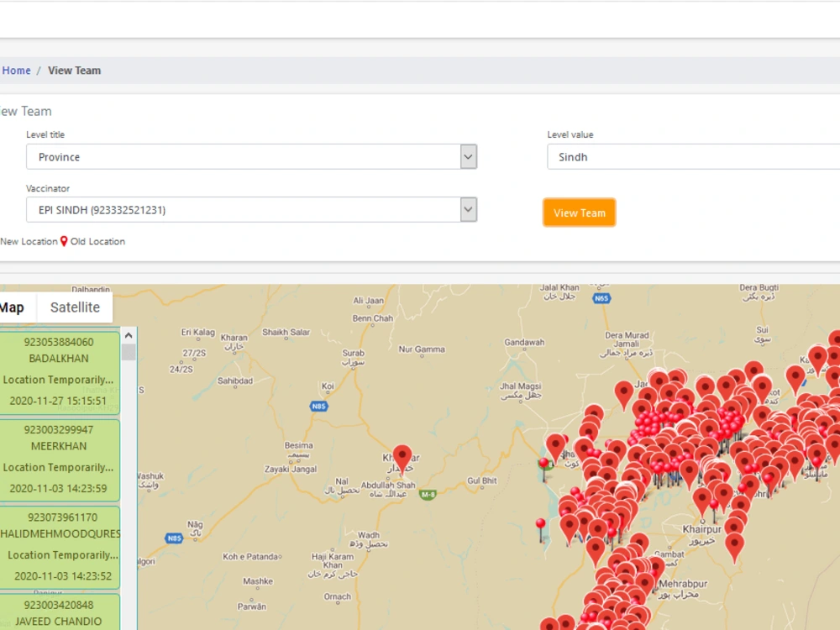Click the Level value Sindh field
This screenshot has height=630, width=840.
693,157
